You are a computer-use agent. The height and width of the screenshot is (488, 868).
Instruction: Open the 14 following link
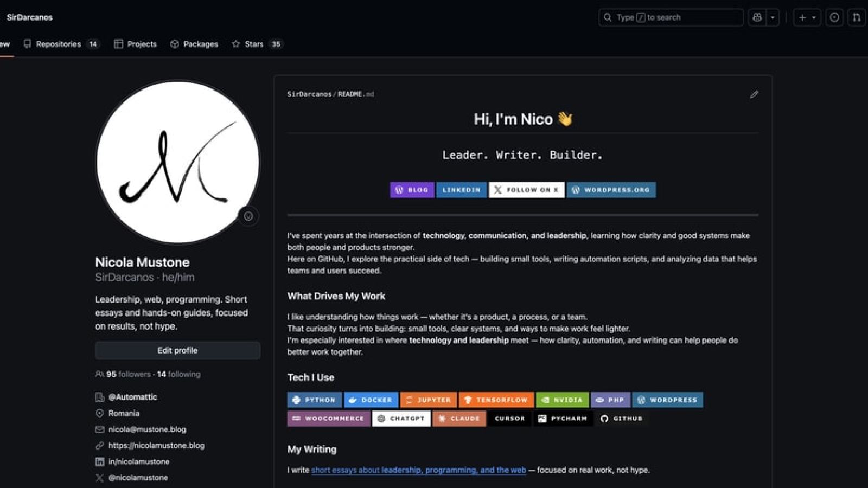[178, 374]
